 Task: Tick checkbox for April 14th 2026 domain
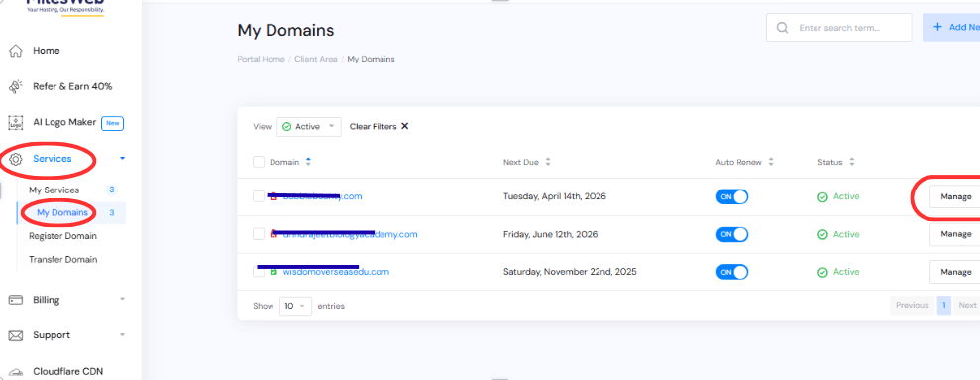point(259,196)
